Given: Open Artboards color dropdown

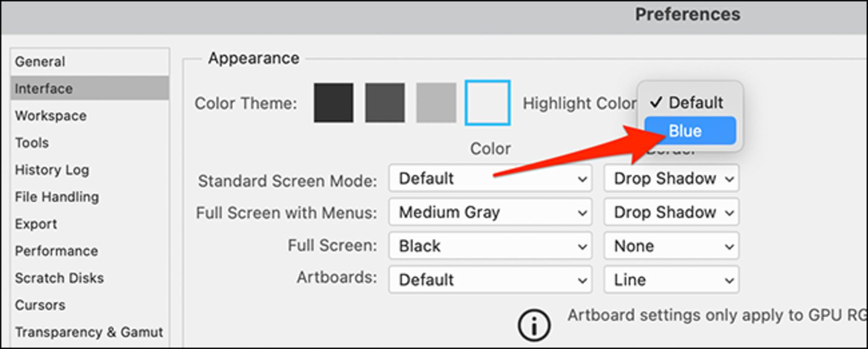Looking at the screenshot, I should [x=490, y=280].
